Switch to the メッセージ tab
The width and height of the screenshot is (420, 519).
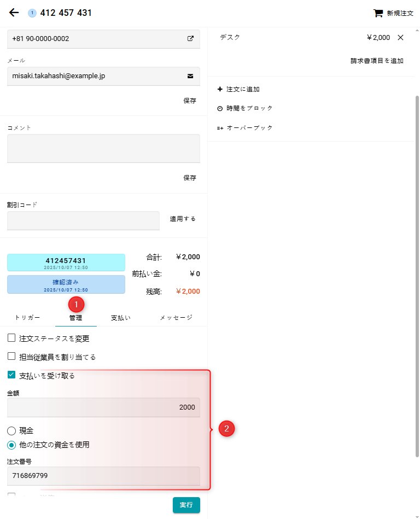click(176, 318)
